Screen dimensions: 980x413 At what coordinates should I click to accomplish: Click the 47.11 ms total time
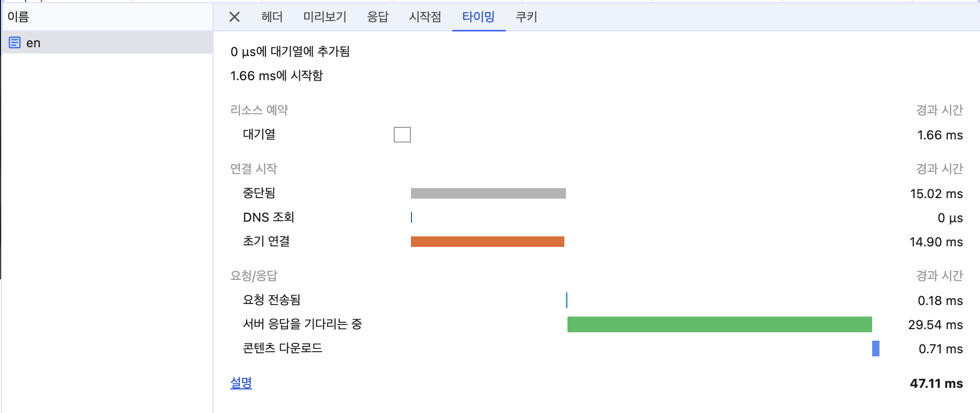936,384
